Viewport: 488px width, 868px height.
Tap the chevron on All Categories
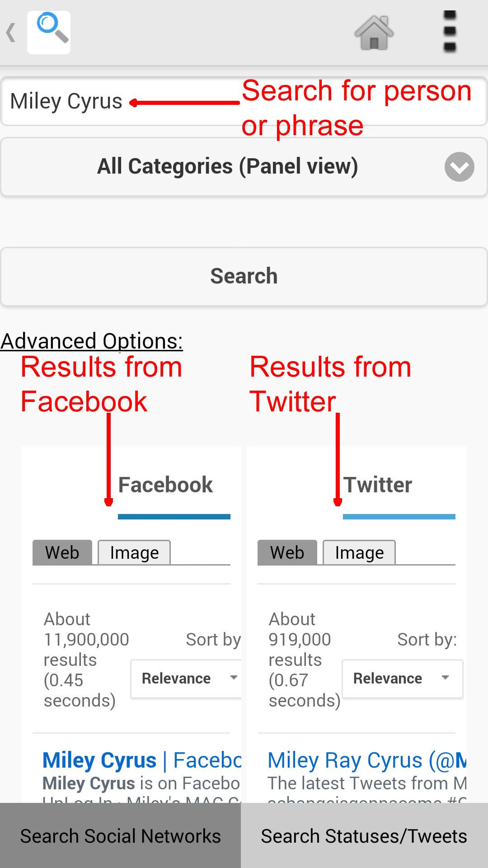(x=460, y=167)
